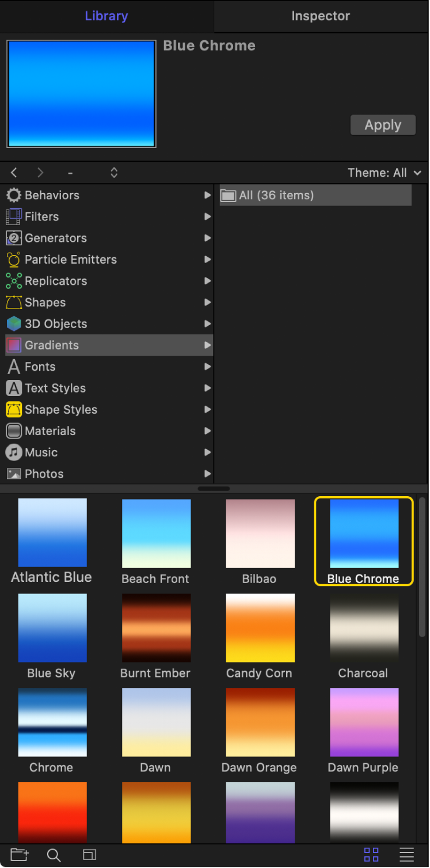Click the Music note icon
The width and height of the screenshot is (430, 868).
14,452
